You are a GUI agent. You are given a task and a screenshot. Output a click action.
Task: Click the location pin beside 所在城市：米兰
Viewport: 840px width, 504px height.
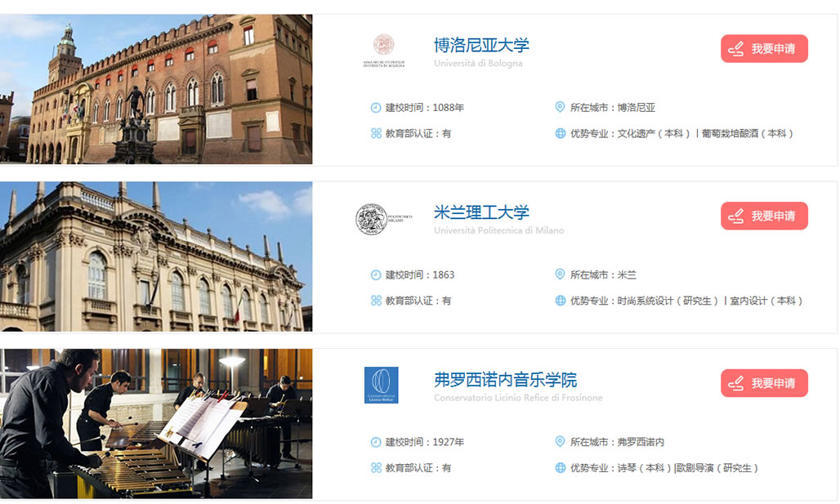point(560,274)
